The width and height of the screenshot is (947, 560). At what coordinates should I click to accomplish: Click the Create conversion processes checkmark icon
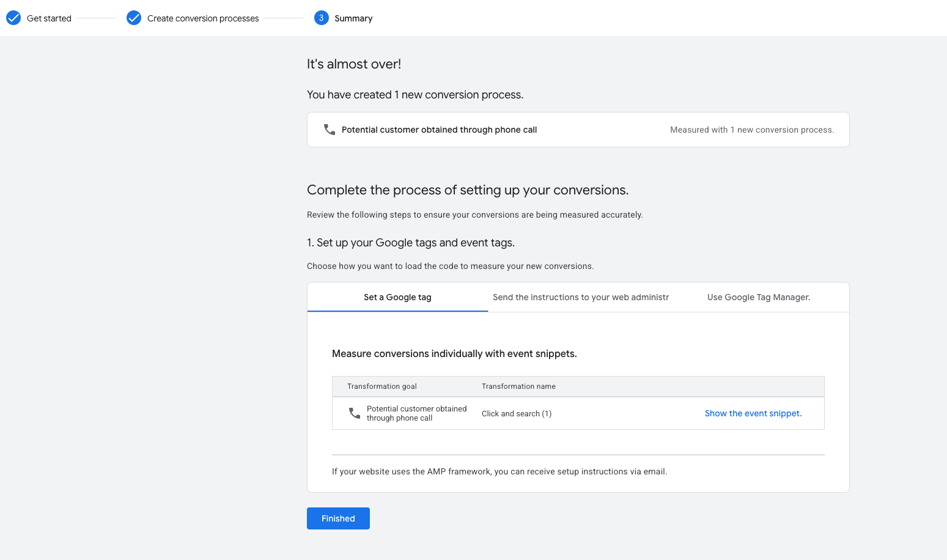[134, 18]
